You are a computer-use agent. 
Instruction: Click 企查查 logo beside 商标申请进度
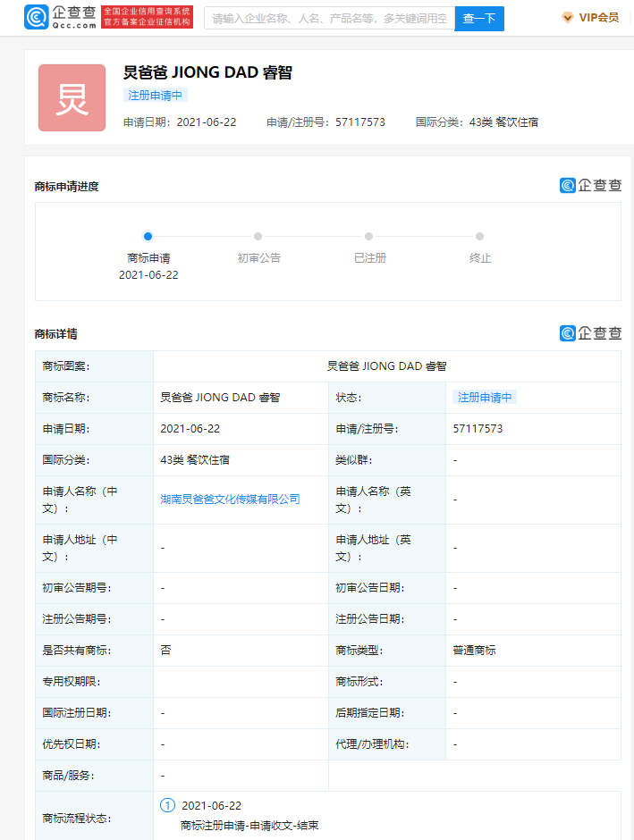(590, 185)
